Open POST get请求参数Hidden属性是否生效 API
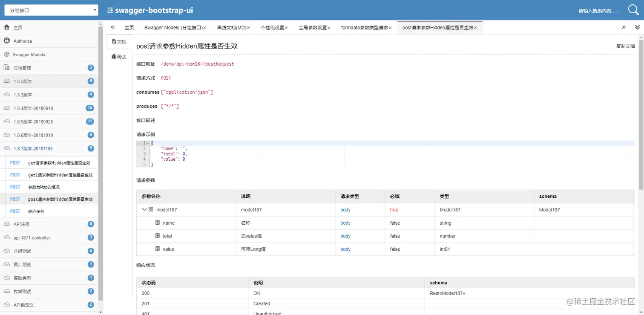The image size is (644, 315). pyautogui.click(x=52, y=163)
